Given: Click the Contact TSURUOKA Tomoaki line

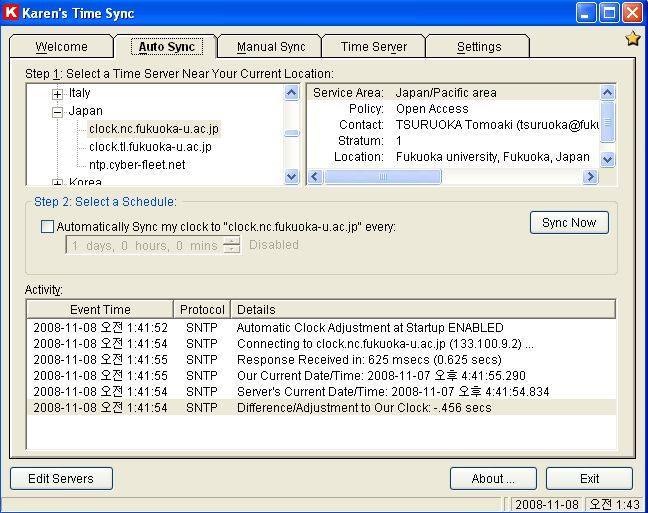Looking at the screenshot, I should 453,125.
